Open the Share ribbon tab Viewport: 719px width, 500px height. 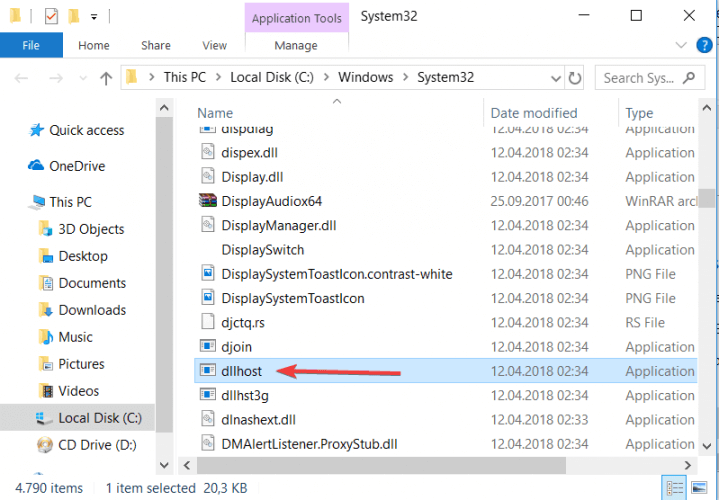155,45
